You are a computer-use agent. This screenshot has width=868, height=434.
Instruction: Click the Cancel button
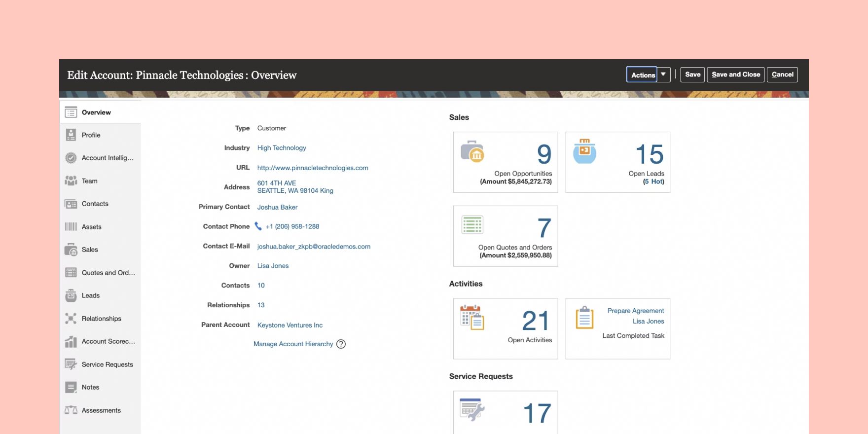coord(782,74)
